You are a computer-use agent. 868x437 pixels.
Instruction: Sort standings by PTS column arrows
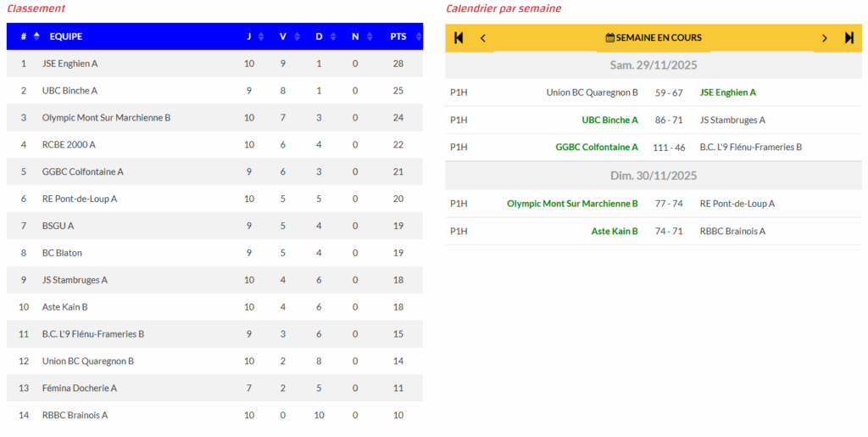[x=415, y=36]
